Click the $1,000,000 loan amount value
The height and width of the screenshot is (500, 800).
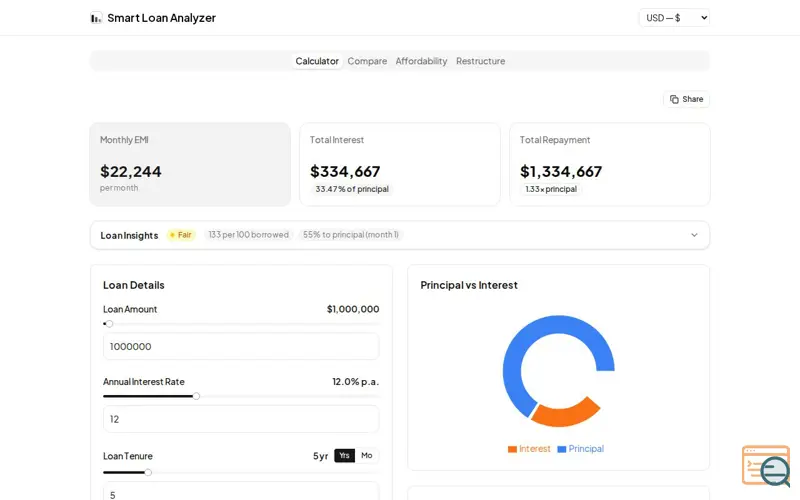[353, 309]
